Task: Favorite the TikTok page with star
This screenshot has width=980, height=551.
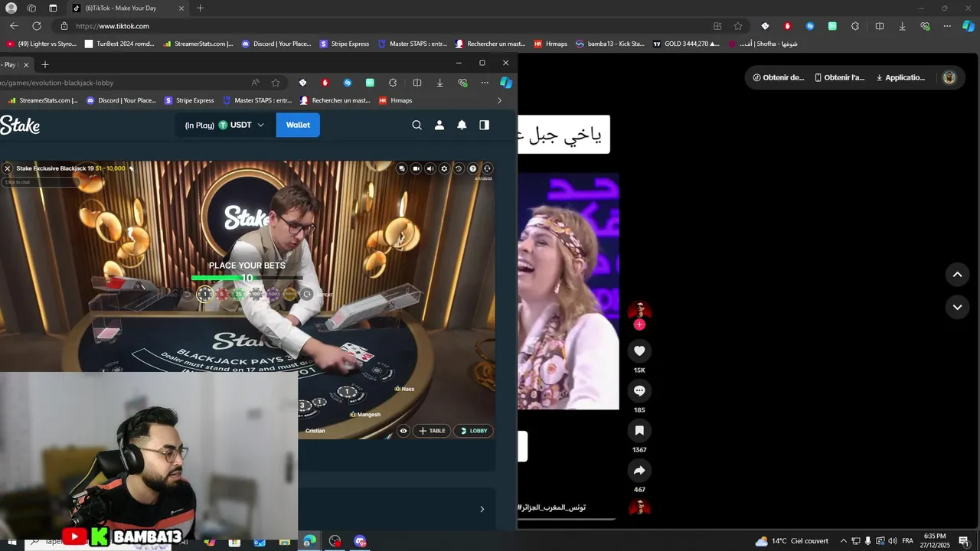Action: coord(738,26)
